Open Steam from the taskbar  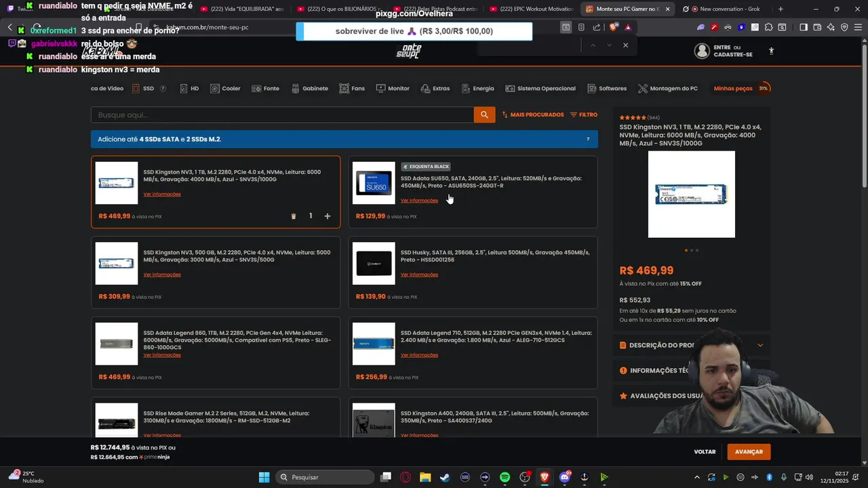click(445, 477)
